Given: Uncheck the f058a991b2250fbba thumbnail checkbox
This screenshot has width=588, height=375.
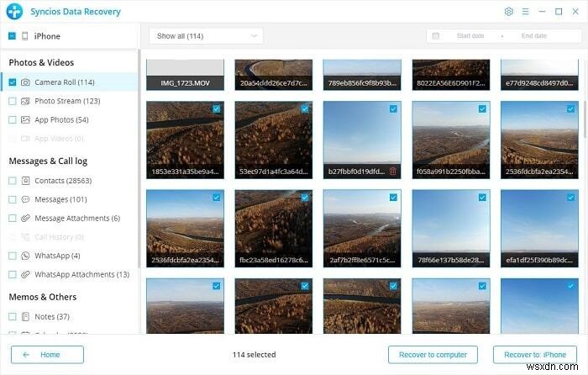Looking at the screenshot, I should point(482,108).
